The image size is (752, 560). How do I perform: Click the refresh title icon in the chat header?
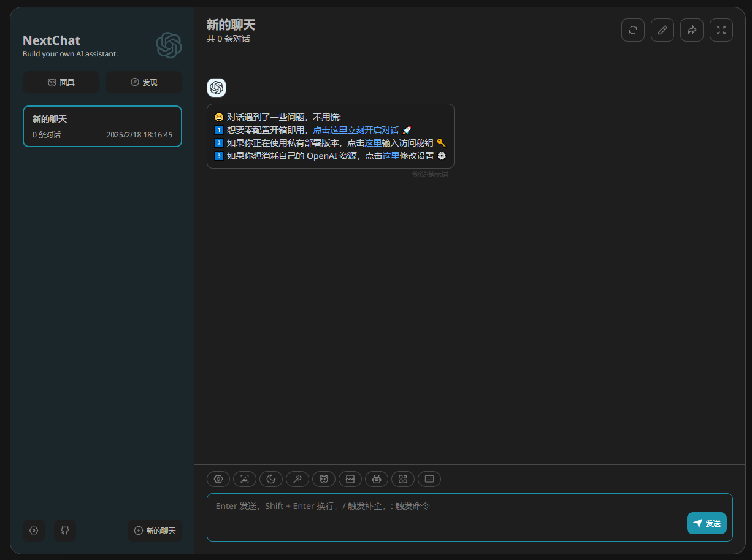pos(633,30)
